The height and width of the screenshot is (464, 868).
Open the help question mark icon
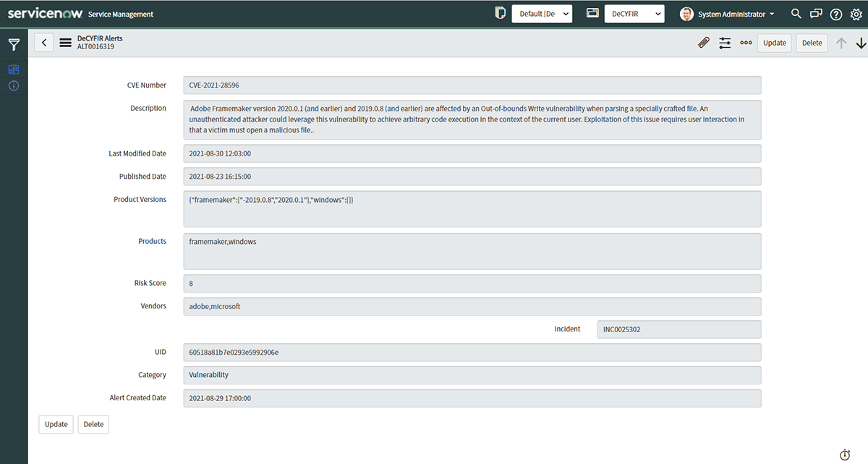click(836, 14)
